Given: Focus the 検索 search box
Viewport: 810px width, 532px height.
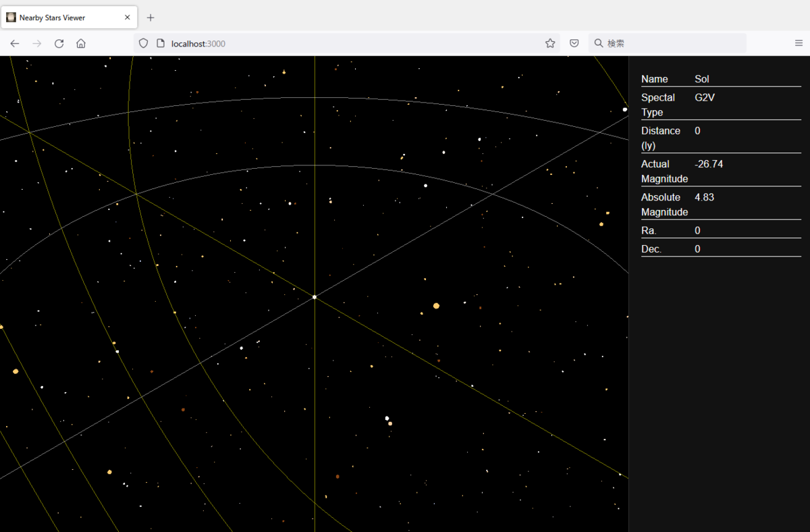Looking at the screenshot, I should pyautogui.click(x=667, y=43).
